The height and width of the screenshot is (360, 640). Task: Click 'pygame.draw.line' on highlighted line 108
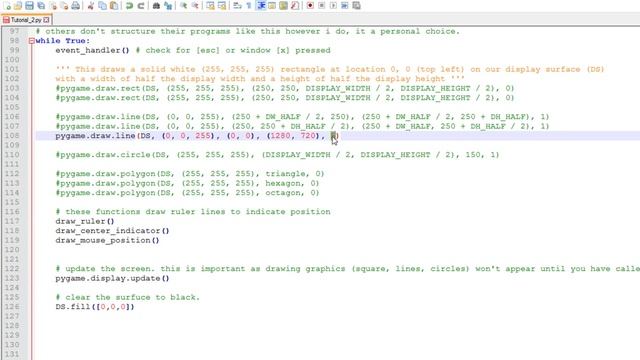click(95, 136)
